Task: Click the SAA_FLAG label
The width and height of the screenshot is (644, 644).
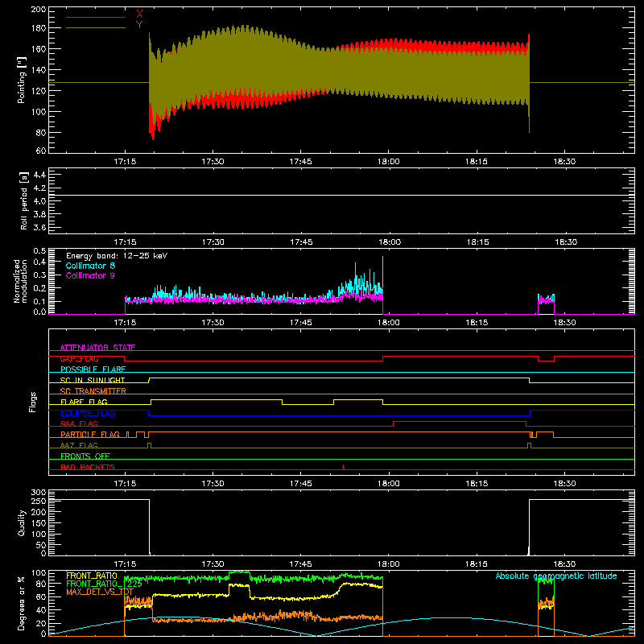Action: tap(79, 423)
